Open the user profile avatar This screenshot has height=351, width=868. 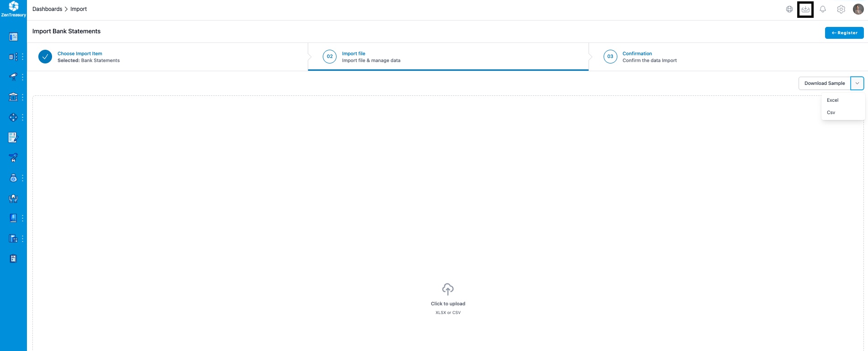[858, 9]
